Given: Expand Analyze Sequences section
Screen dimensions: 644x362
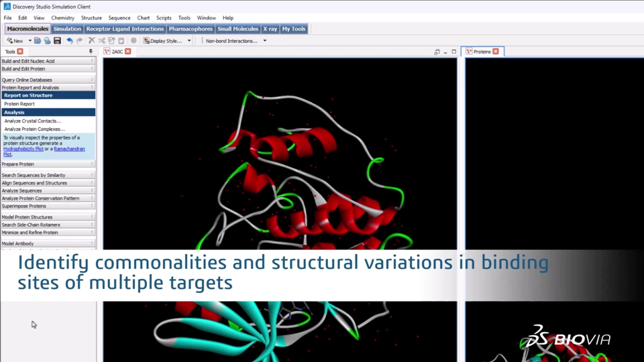Looking at the screenshot, I should [48, 191].
